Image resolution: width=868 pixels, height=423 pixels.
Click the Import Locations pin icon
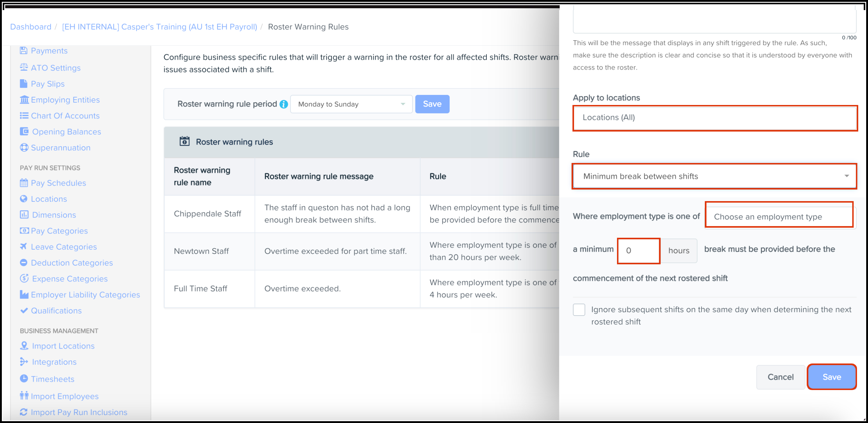[24, 346]
